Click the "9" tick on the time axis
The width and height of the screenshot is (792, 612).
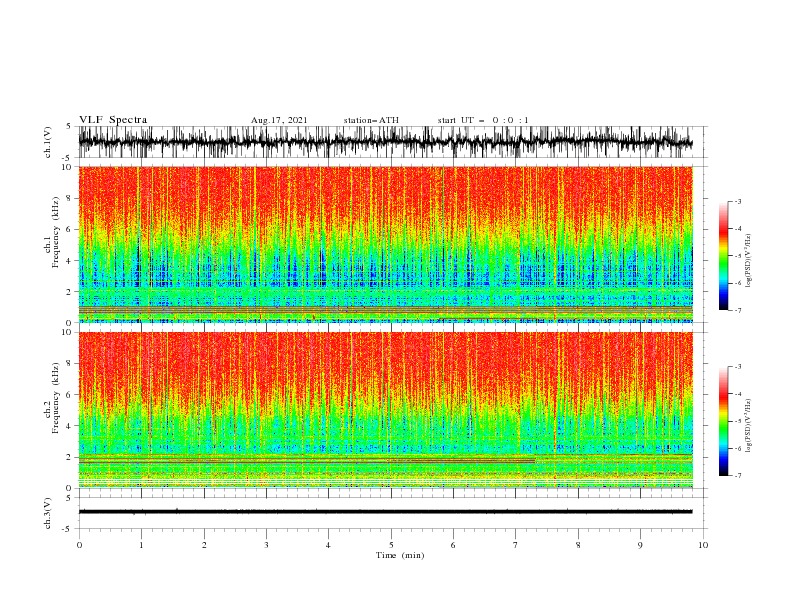pyautogui.click(x=640, y=545)
